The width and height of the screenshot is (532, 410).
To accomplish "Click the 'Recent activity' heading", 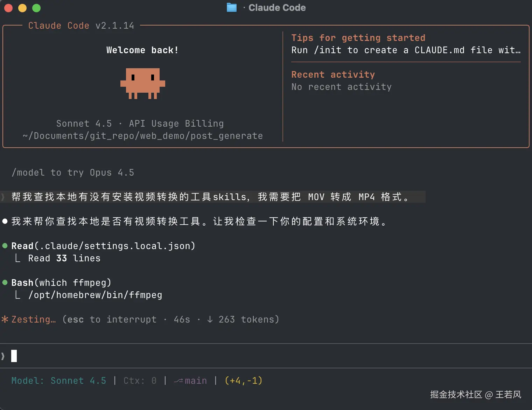I will [x=333, y=75].
